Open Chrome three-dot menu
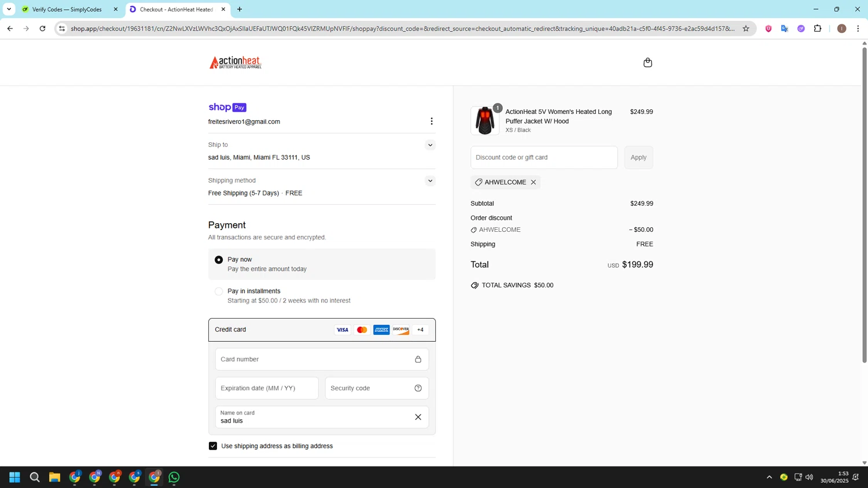The height and width of the screenshot is (488, 868). coord(858,28)
